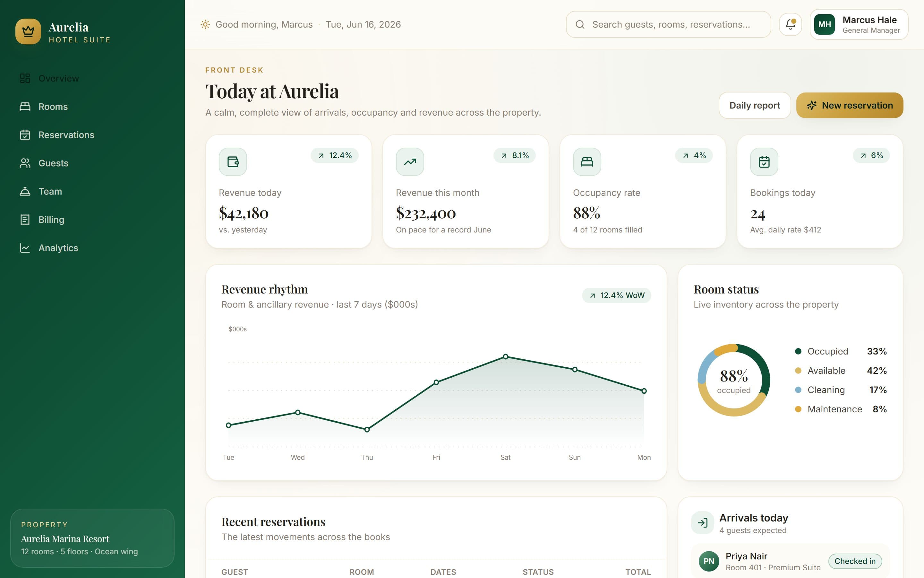Viewport: 924px width, 578px height.
Task: Click the 12.4% WoW badge
Action: [x=616, y=295]
